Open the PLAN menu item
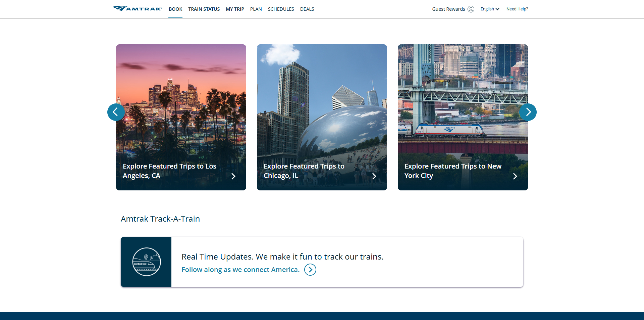644x320 pixels. click(x=256, y=9)
